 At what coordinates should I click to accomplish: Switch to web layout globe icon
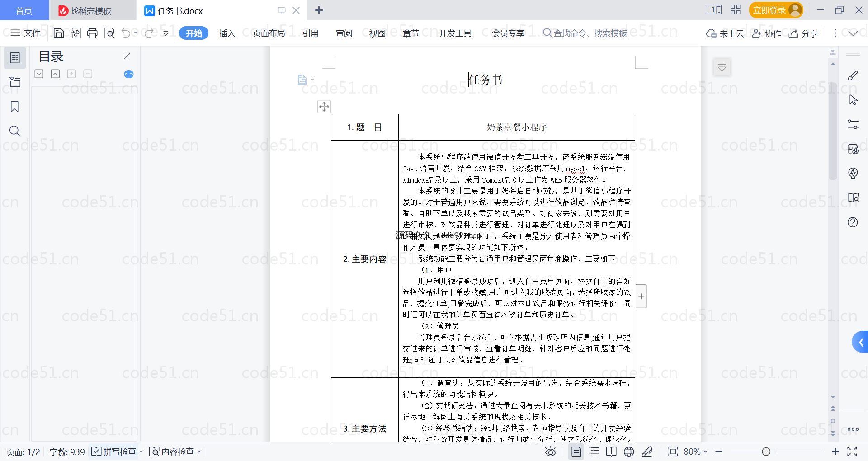[x=629, y=452]
